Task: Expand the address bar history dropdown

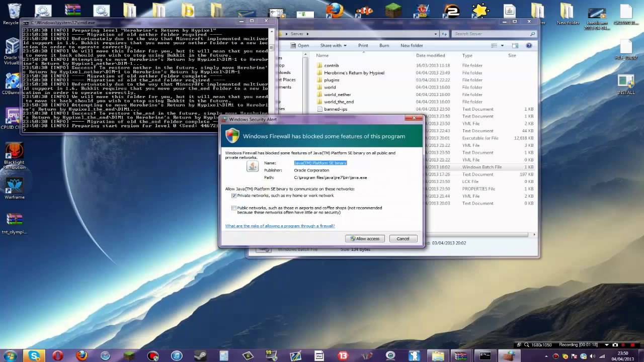Action: pos(436,34)
